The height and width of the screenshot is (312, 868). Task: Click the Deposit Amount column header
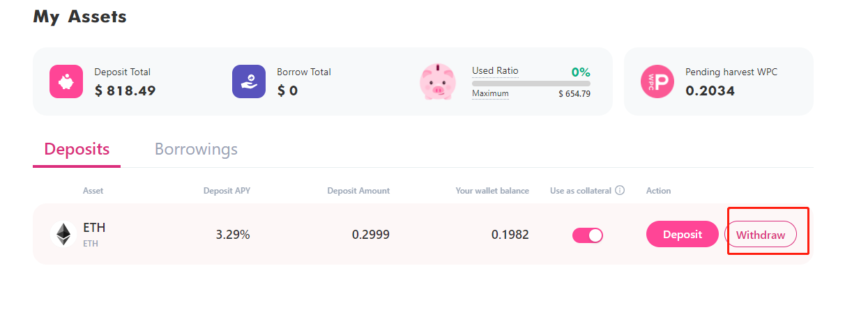[x=358, y=191]
